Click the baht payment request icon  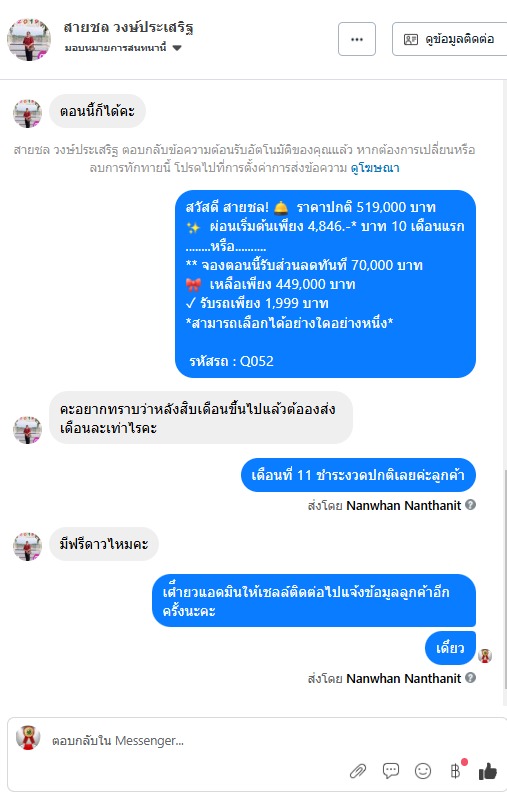point(456,771)
